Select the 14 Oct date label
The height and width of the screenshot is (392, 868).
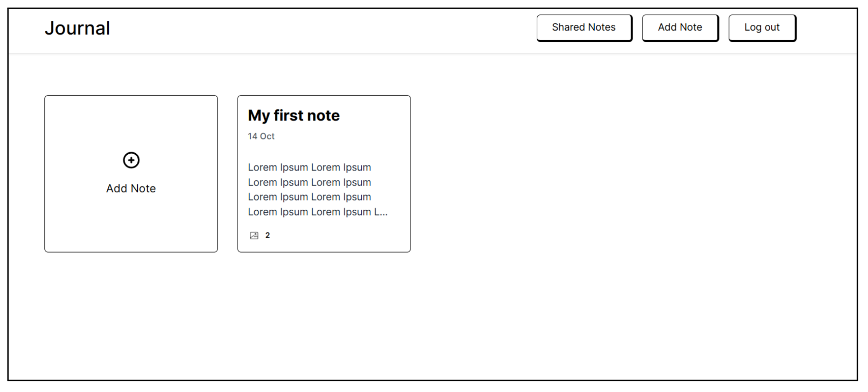(x=261, y=136)
